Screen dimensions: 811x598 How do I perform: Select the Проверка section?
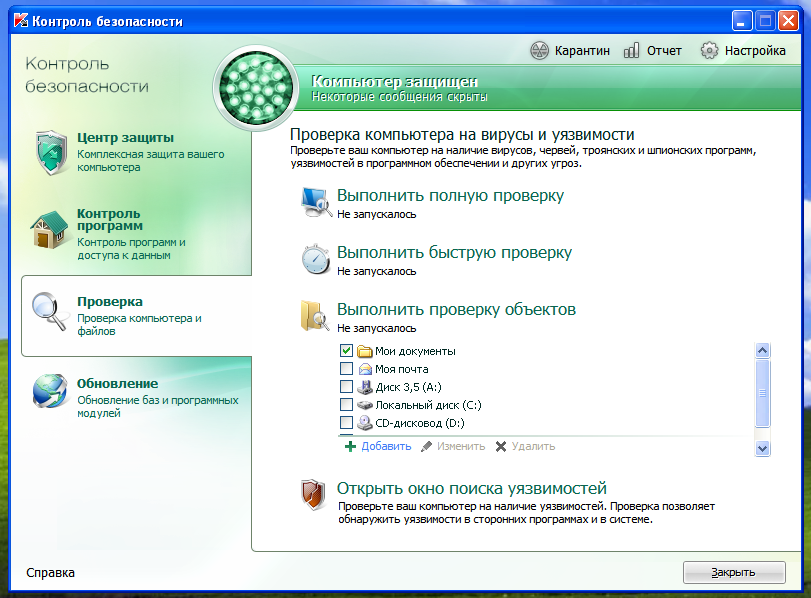(x=136, y=316)
